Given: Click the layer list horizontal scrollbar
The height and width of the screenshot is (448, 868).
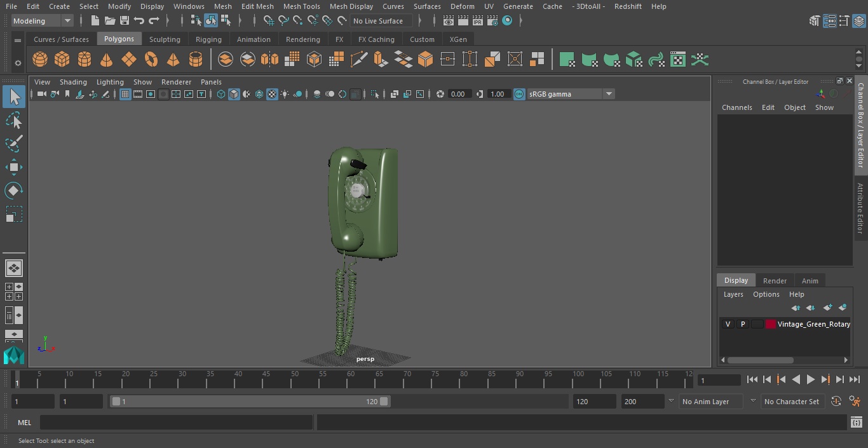Looking at the screenshot, I should 761,360.
